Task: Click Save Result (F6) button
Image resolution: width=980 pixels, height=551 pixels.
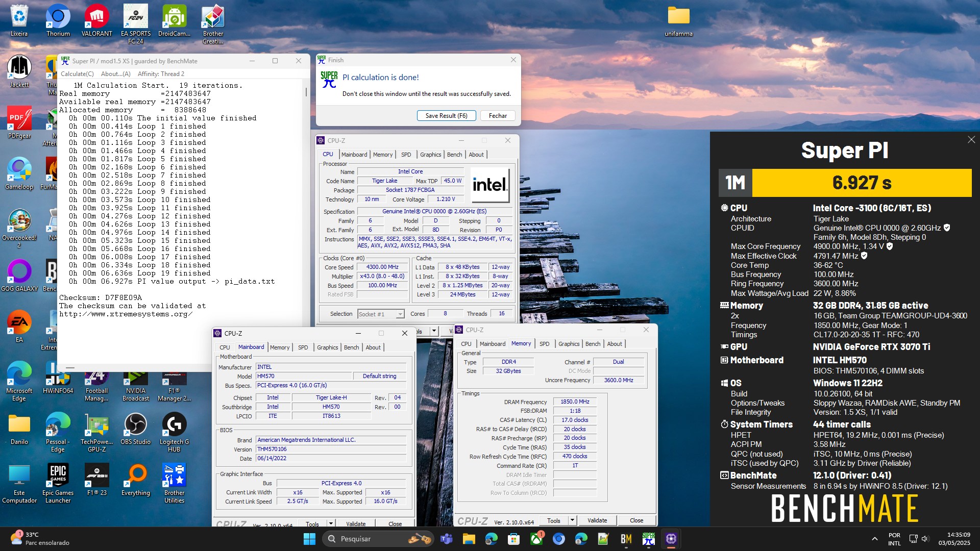Action: click(447, 116)
